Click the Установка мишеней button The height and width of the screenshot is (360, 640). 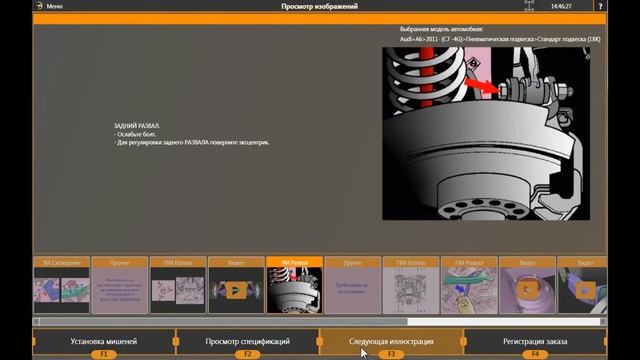tap(104, 342)
